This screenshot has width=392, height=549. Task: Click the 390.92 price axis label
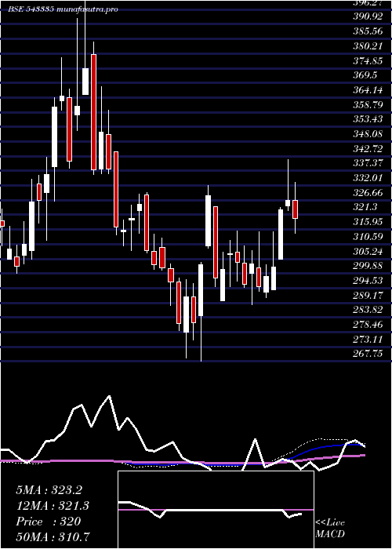point(368,16)
